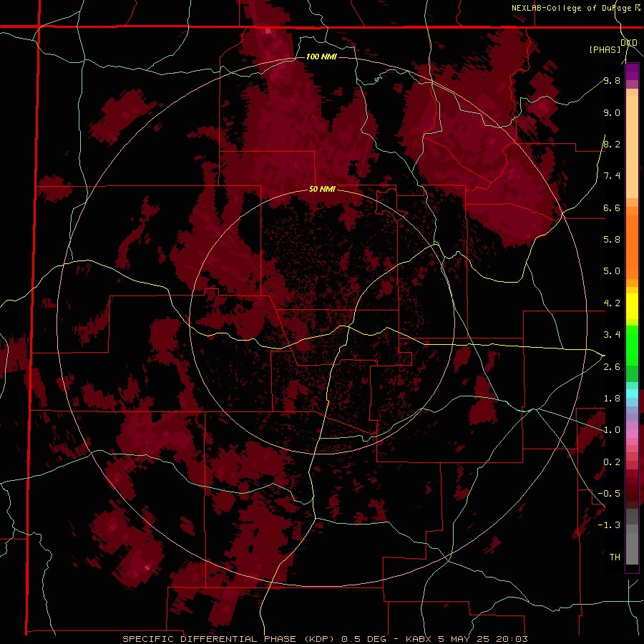Click the -0.5 scale value
Image resolution: width=644 pixels, height=644 pixels.
(609, 494)
